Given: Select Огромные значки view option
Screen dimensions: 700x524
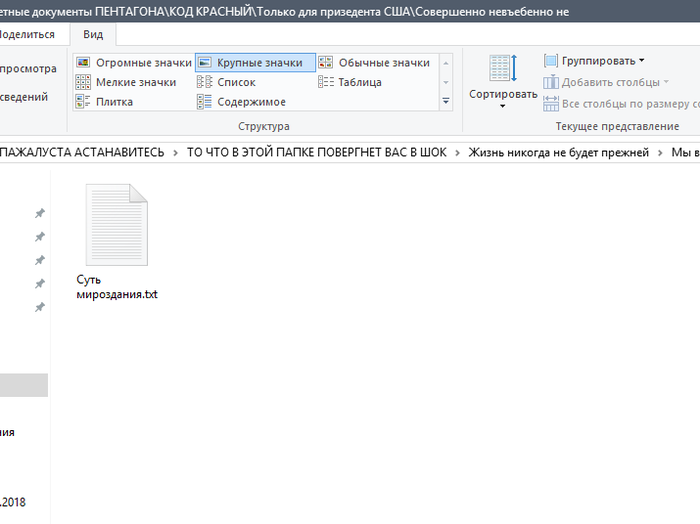Looking at the screenshot, I should (133, 63).
